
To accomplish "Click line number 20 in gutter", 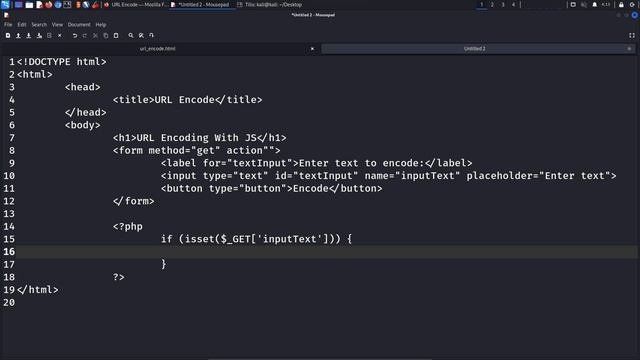I will coord(9,302).
